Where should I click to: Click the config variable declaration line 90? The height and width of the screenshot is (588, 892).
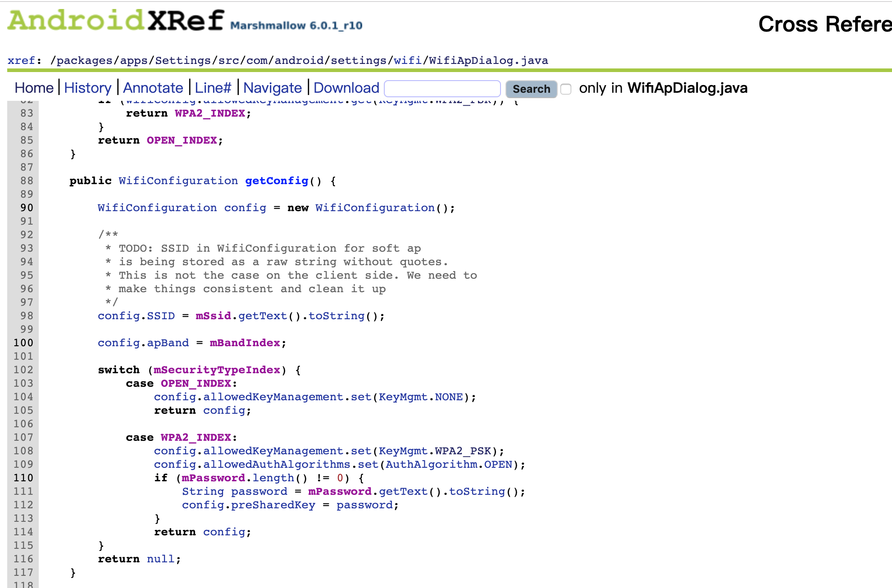point(245,208)
